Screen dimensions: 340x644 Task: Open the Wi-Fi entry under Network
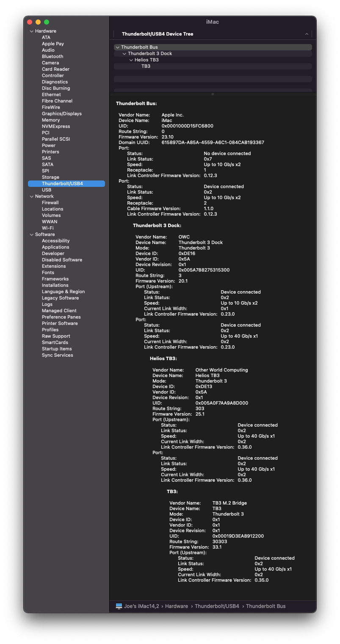click(x=48, y=228)
